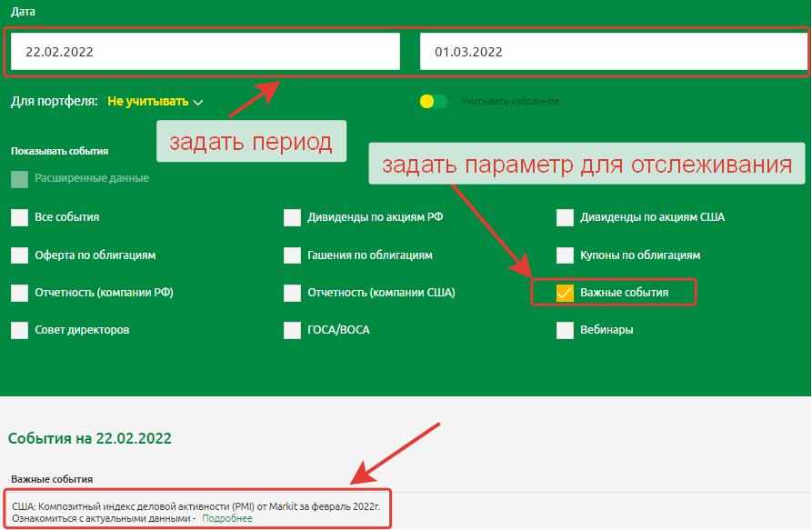
Task: Open 'Не учитывать' portfolio dropdown
Action: 147,102
